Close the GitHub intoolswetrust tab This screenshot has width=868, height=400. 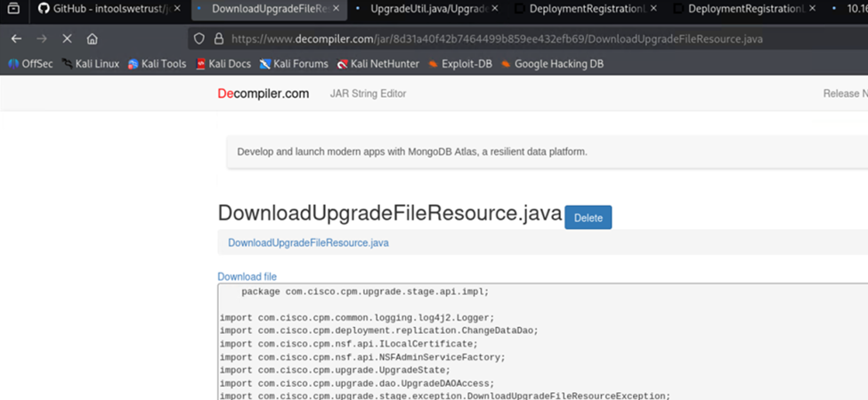(177, 9)
